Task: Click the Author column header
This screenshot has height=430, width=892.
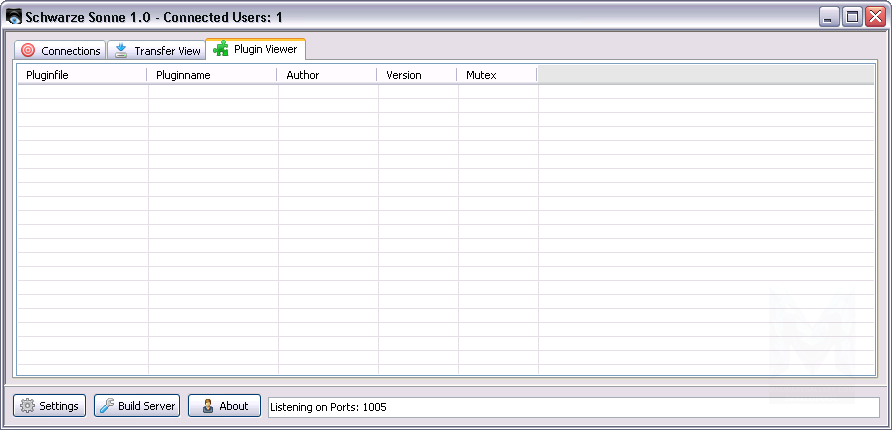Action: pyautogui.click(x=302, y=75)
